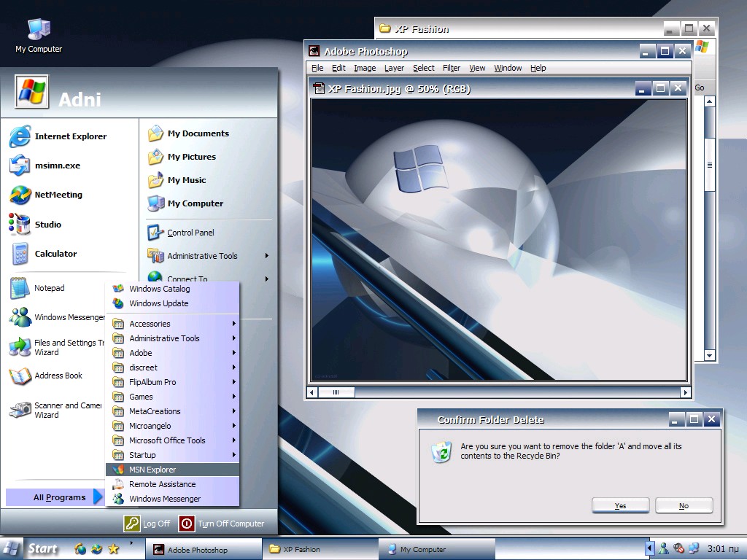Click the horizontal scrollbar of XP Fashion.jpg
This screenshot has height=560, width=747.
click(337, 392)
